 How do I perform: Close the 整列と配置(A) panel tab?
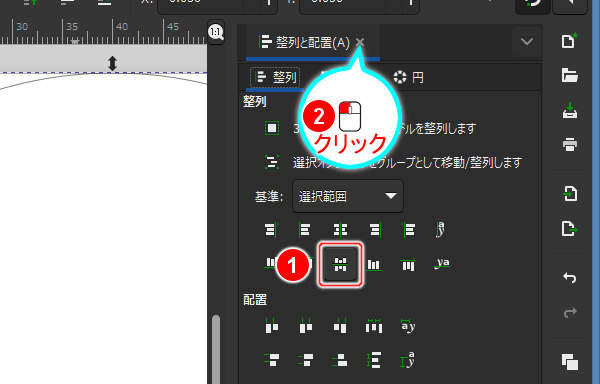pyautogui.click(x=360, y=42)
